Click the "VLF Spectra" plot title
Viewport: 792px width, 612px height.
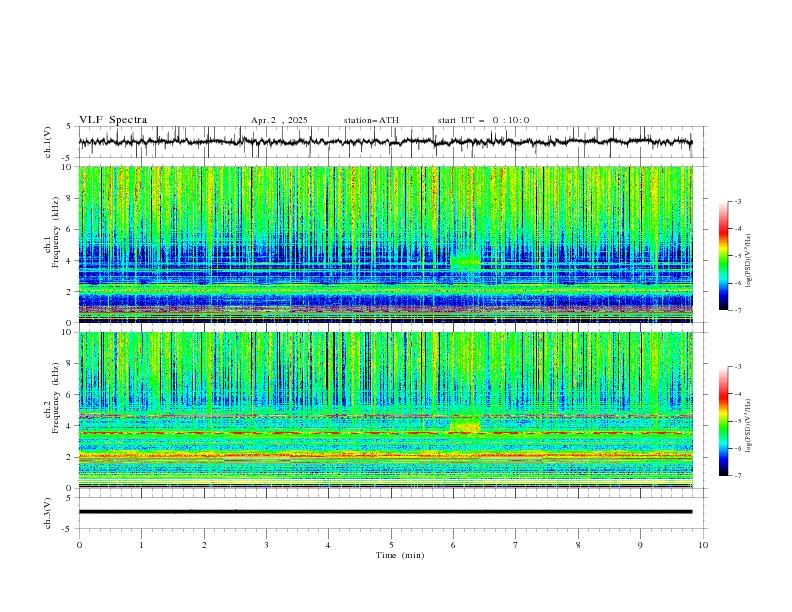[x=113, y=120]
